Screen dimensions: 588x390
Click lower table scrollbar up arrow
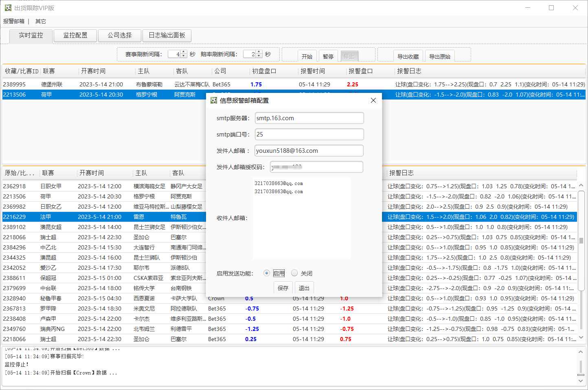[581, 185]
